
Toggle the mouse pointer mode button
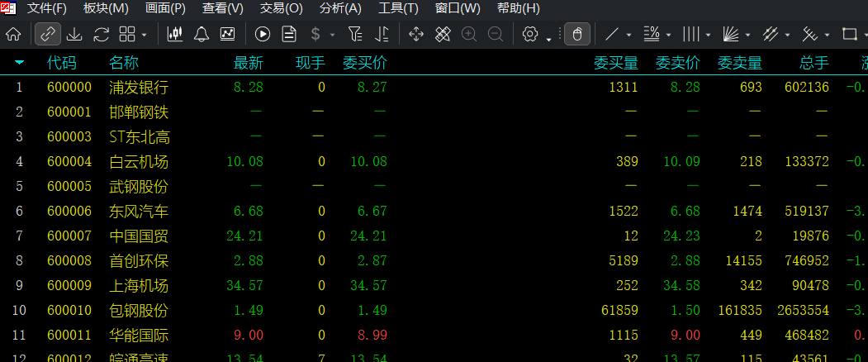[577, 35]
